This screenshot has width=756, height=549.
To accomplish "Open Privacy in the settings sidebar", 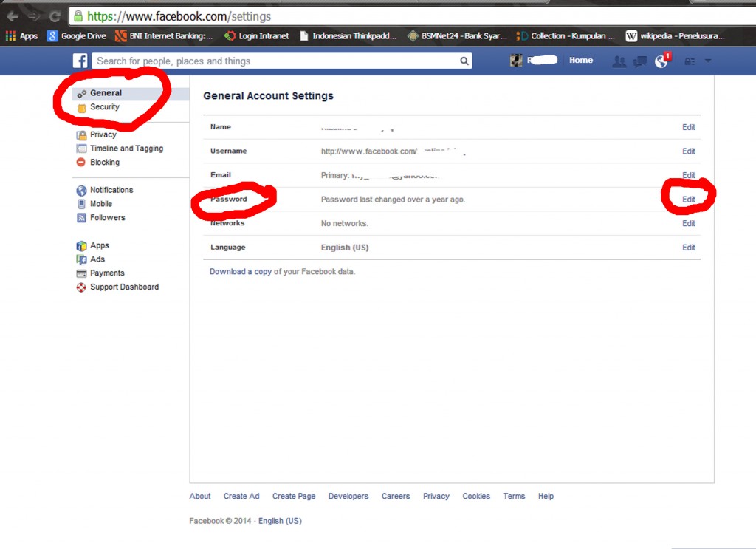I will point(103,134).
